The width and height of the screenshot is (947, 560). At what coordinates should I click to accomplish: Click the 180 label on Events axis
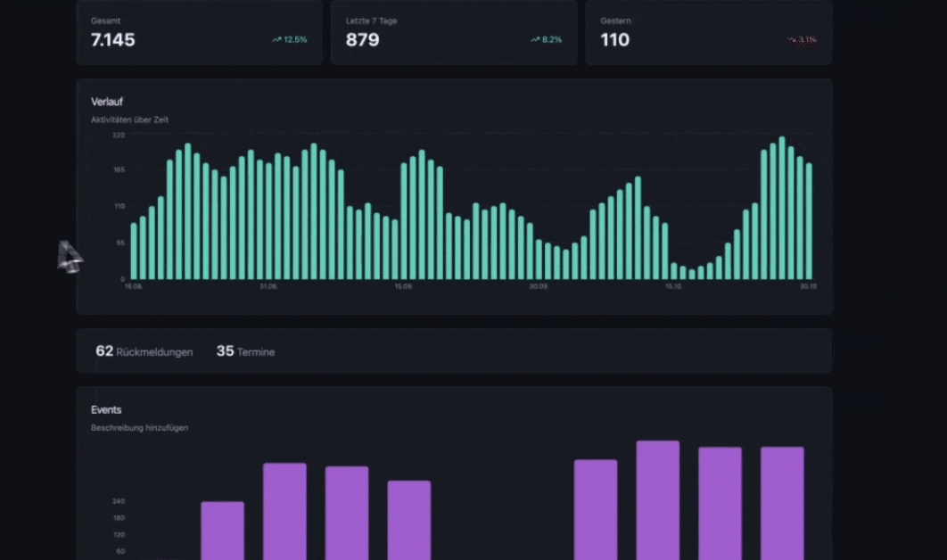pyautogui.click(x=119, y=518)
